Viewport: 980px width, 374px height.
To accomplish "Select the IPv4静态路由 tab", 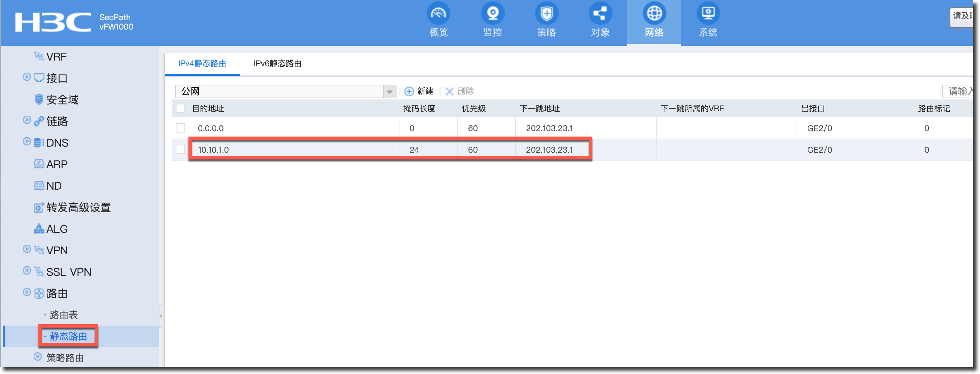I will [202, 64].
